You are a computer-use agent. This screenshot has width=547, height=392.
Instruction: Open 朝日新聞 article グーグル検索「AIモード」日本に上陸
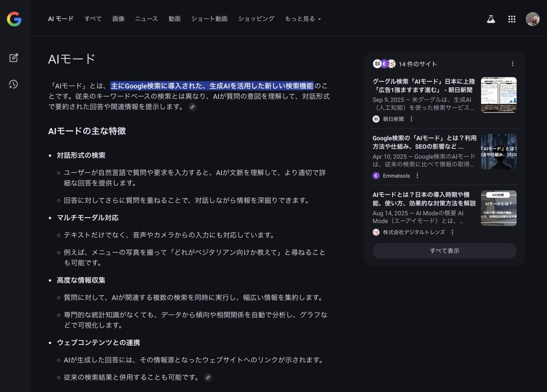pyautogui.click(x=424, y=86)
